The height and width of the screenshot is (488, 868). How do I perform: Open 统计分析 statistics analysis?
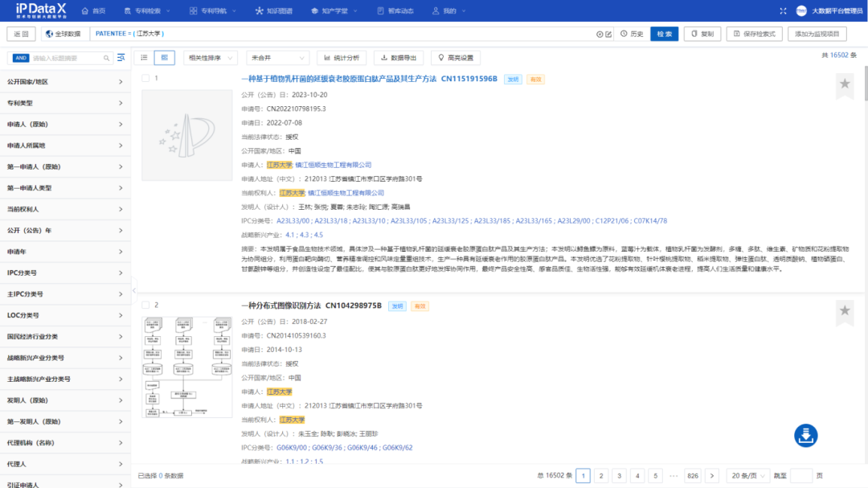coord(342,58)
